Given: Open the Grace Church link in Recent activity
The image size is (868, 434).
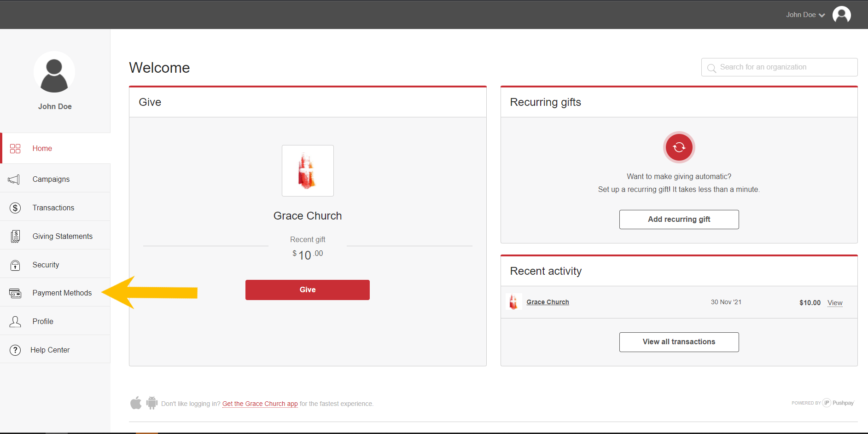Looking at the screenshot, I should (x=548, y=302).
